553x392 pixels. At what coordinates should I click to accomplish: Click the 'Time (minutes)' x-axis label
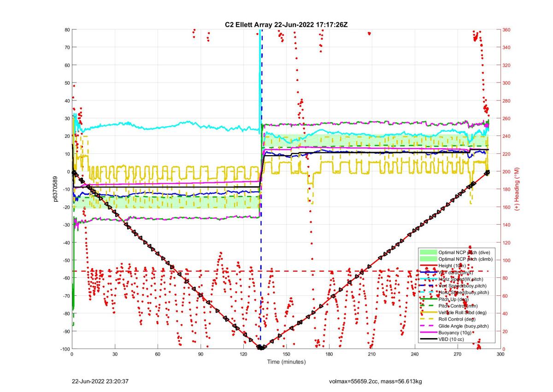click(286, 362)
